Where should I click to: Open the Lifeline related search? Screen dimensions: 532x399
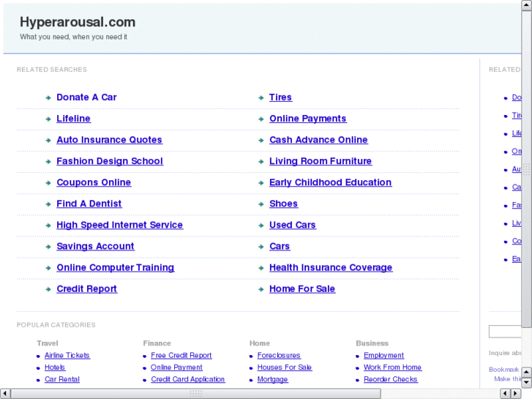(73, 119)
